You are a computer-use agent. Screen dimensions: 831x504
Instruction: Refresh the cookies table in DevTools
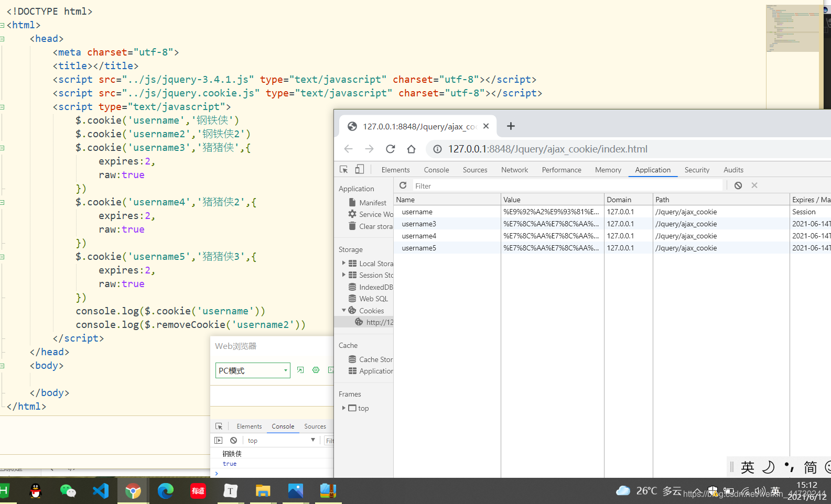(403, 185)
